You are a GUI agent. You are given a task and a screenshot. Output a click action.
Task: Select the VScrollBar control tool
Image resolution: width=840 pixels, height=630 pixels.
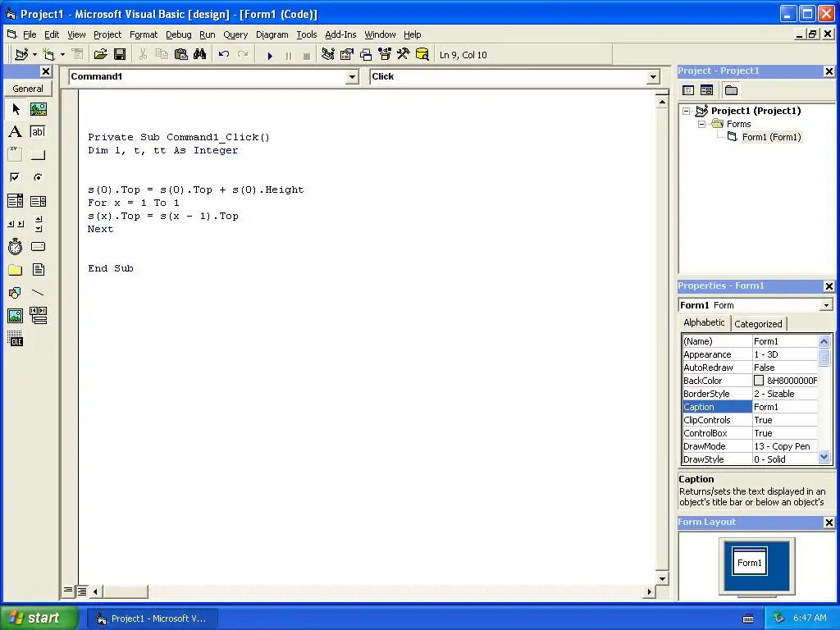click(x=38, y=224)
